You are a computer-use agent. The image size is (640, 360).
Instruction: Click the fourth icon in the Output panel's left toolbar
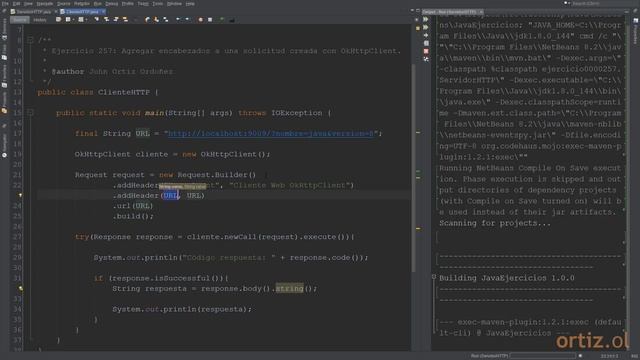(x=426, y=43)
